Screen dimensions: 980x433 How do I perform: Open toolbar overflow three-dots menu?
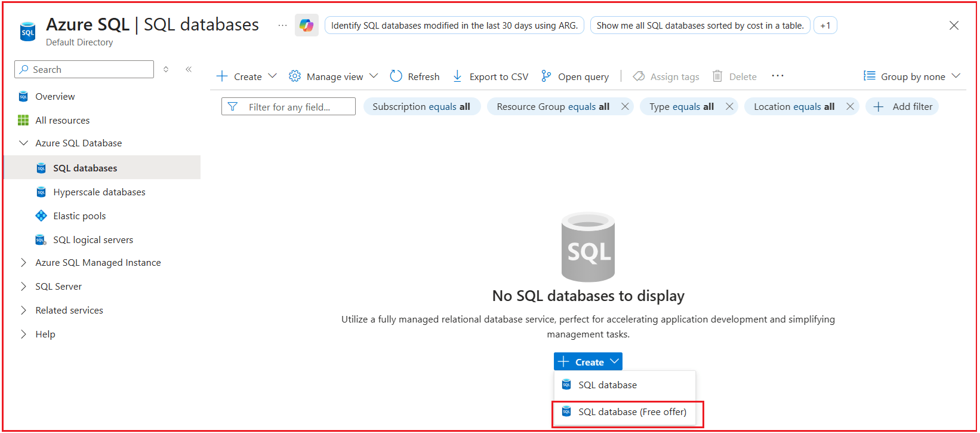click(777, 76)
